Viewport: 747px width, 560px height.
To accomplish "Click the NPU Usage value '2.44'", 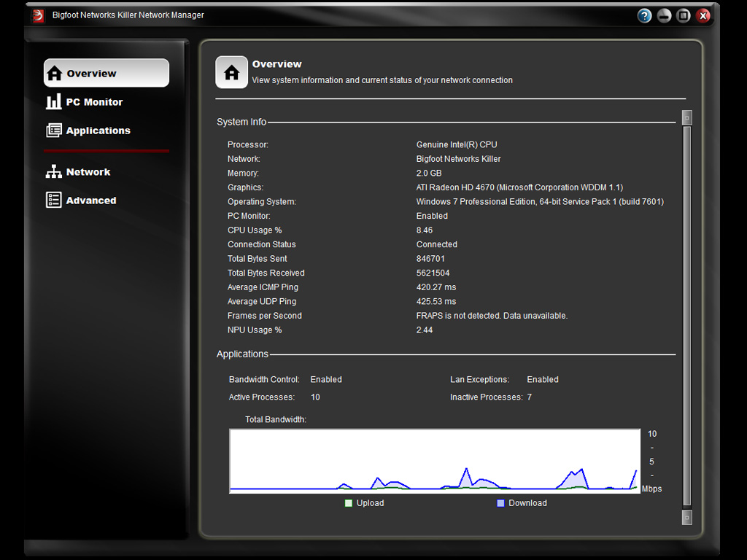I will (x=425, y=330).
